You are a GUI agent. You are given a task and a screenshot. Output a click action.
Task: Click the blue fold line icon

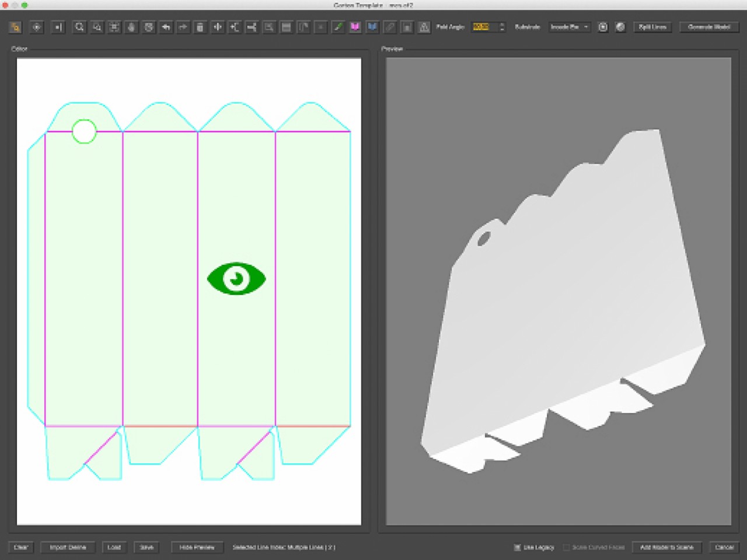pyautogui.click(x=372, y=27)
